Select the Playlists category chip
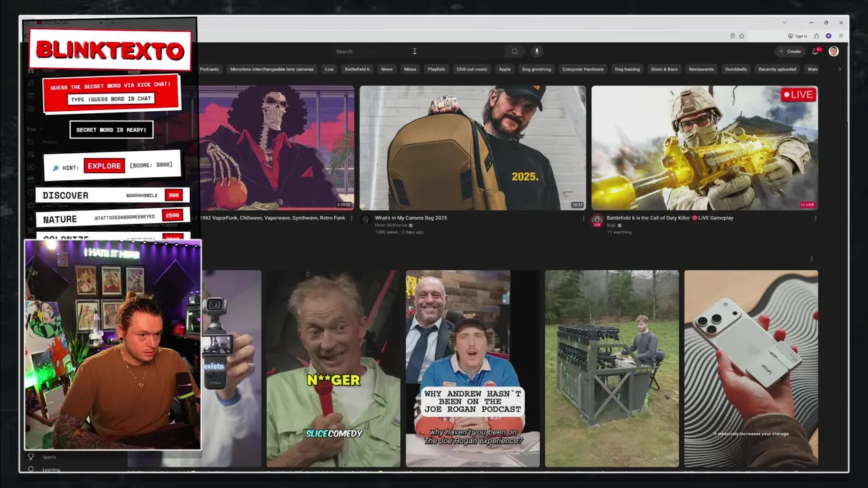Viewport: 868px width, 488px height. point(436,69)
